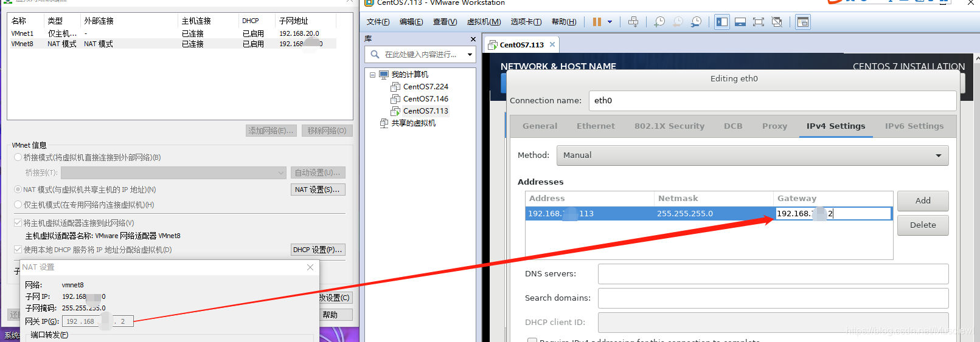Screen dimensions: 980x342
Task: Click the Connection name field
Action: coord(773,101)
